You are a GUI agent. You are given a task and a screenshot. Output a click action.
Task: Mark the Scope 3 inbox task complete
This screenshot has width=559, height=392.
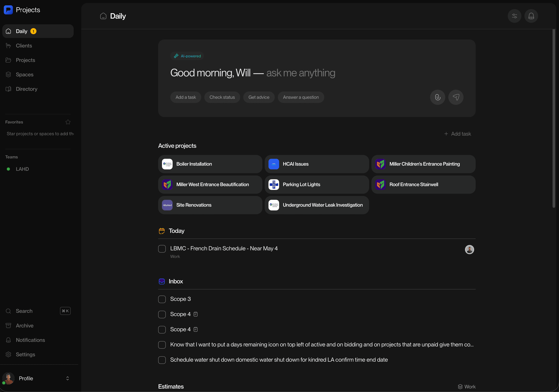pyautogui.click(x=162, y=299)
